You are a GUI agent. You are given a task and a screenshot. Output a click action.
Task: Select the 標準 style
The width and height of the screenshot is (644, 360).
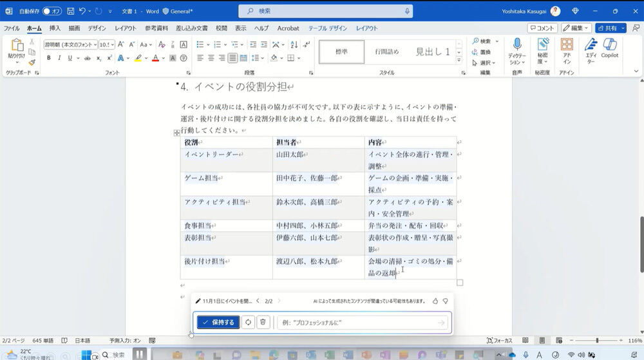coord(341,52)
